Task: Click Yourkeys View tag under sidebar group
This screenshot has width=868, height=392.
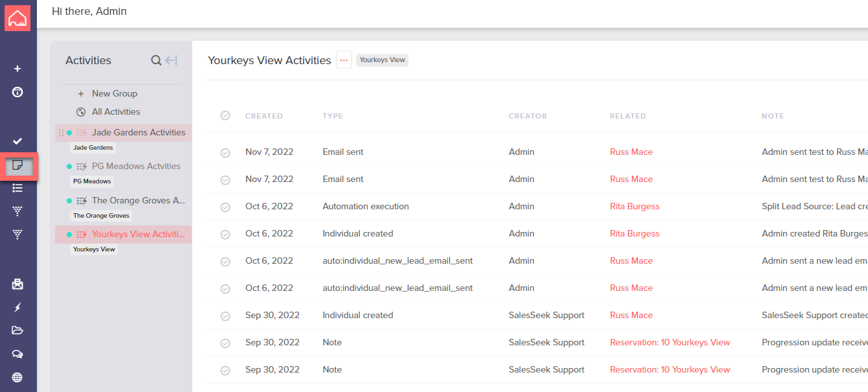Action: click(x=94, y=249)
